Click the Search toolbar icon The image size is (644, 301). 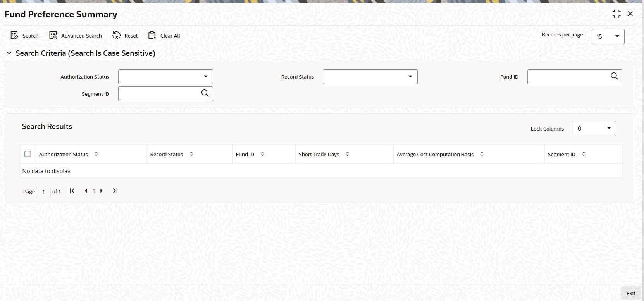click(14, 35)
